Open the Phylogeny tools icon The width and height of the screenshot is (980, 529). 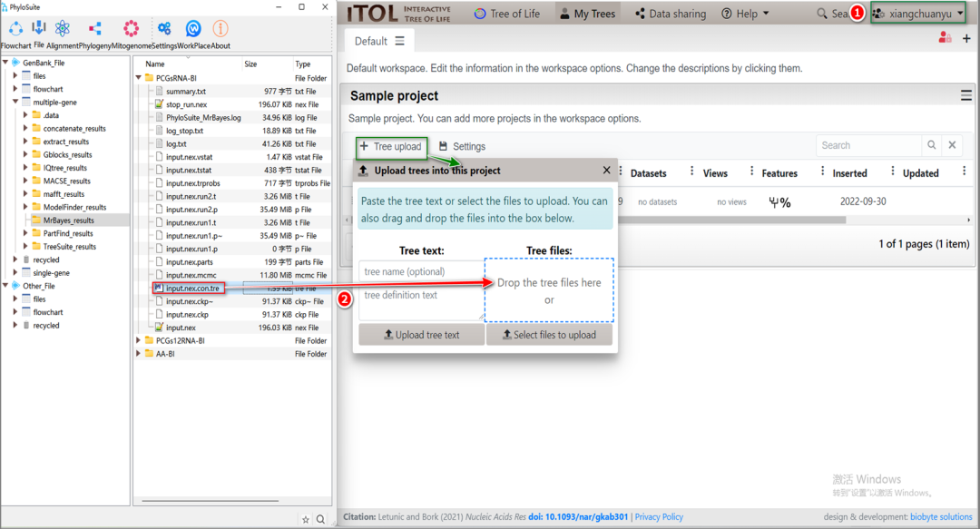coord(95,28)
